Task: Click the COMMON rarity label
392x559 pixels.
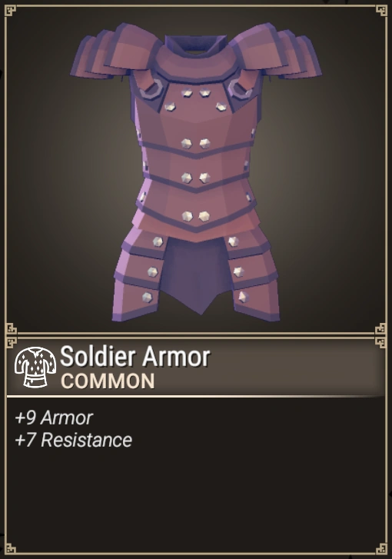Action: tap(108, 381)
